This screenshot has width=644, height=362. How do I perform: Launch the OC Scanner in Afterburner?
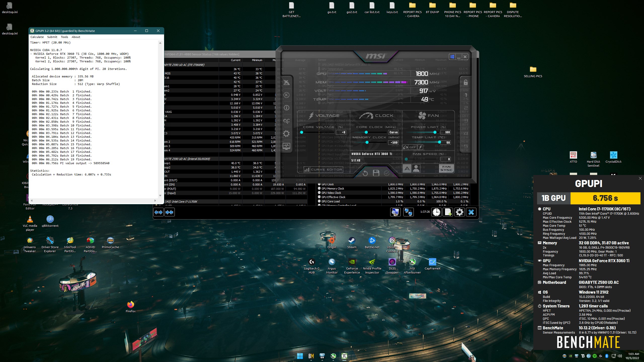[286, 121]
